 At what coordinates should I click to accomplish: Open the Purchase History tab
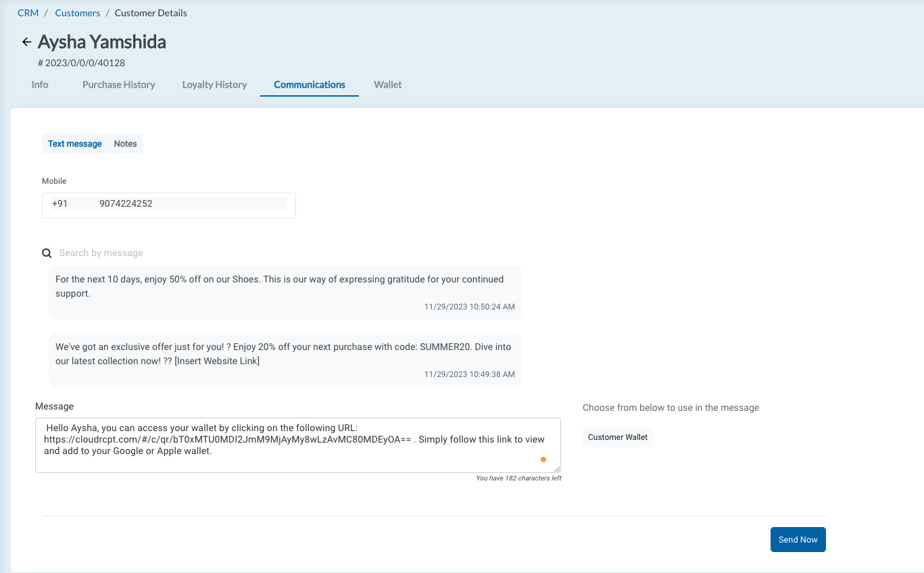pos(119,84)
